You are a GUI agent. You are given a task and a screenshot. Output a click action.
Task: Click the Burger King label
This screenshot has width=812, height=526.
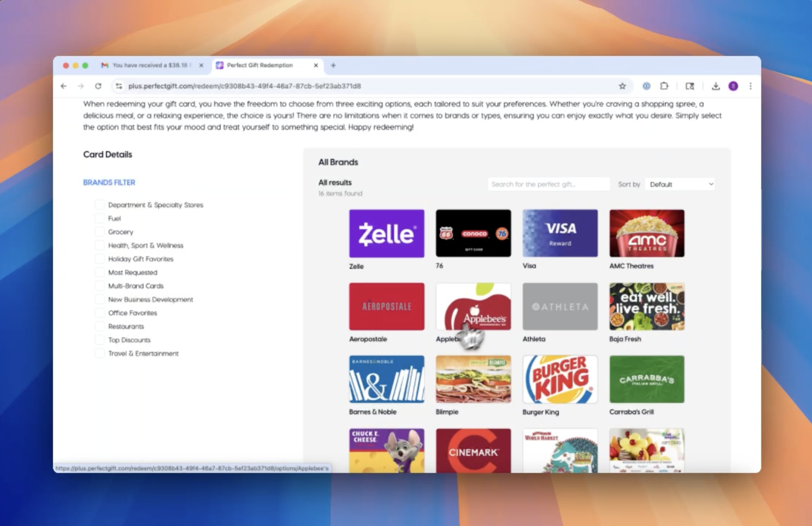[x=541, y=412]
